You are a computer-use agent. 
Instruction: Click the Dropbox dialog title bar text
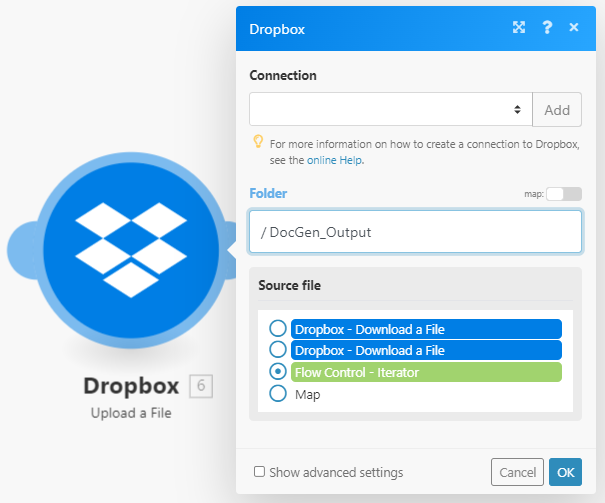pyautogui.click(x=277, y=29)
